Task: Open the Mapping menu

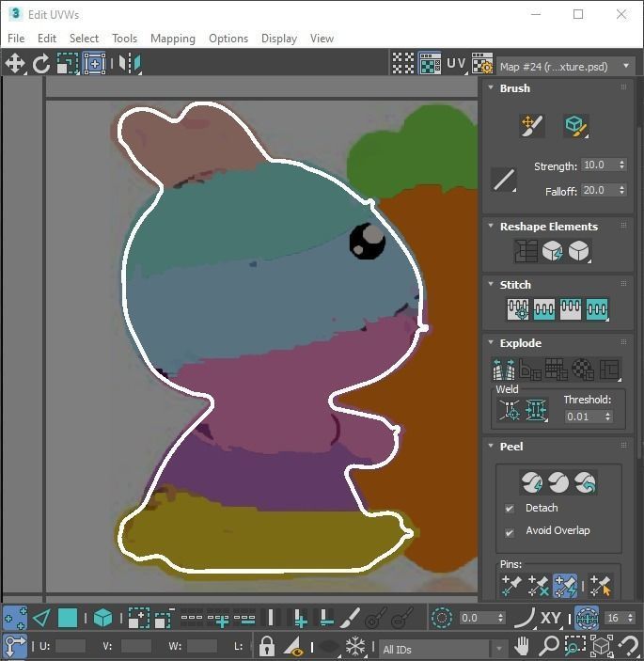Action: point(173,39)
